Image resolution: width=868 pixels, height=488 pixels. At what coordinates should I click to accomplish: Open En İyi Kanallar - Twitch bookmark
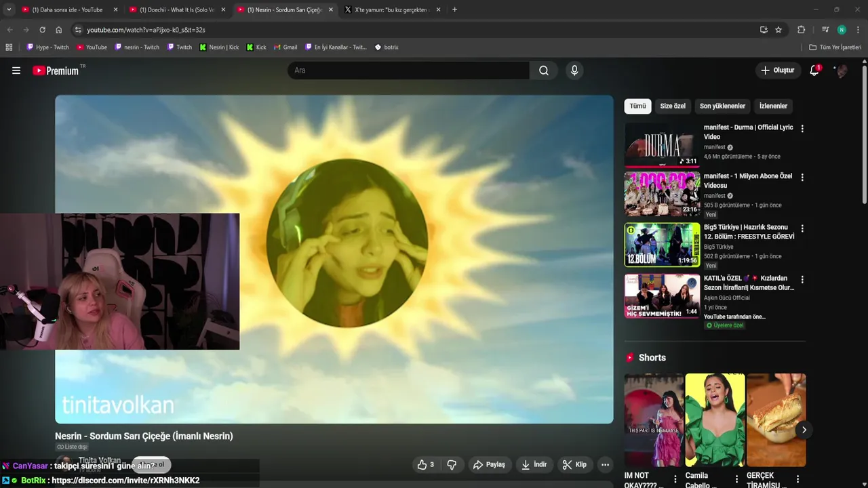(x=336, y=47)
